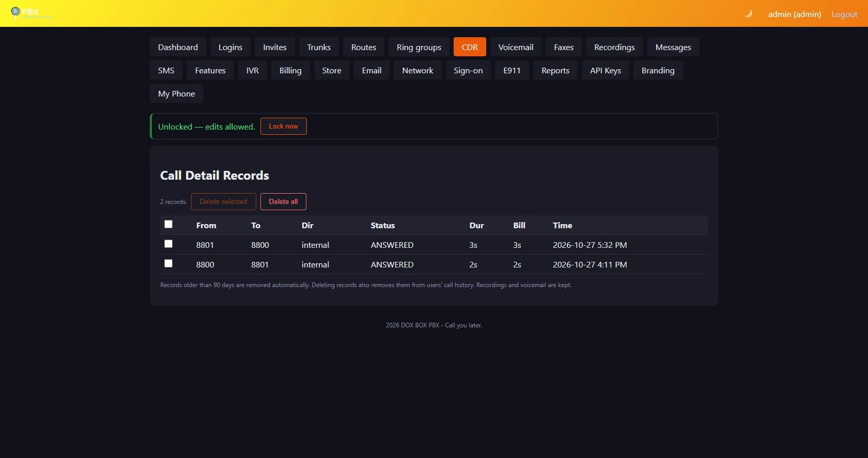Open the Network tab
The image size is (868, 458).
point(418,70)
